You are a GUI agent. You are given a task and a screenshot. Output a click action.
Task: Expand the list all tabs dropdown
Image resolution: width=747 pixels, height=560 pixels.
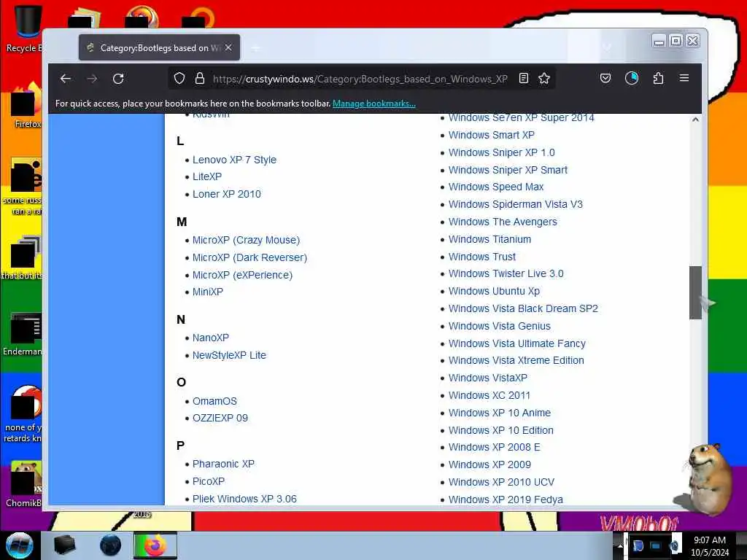[606, 47]
